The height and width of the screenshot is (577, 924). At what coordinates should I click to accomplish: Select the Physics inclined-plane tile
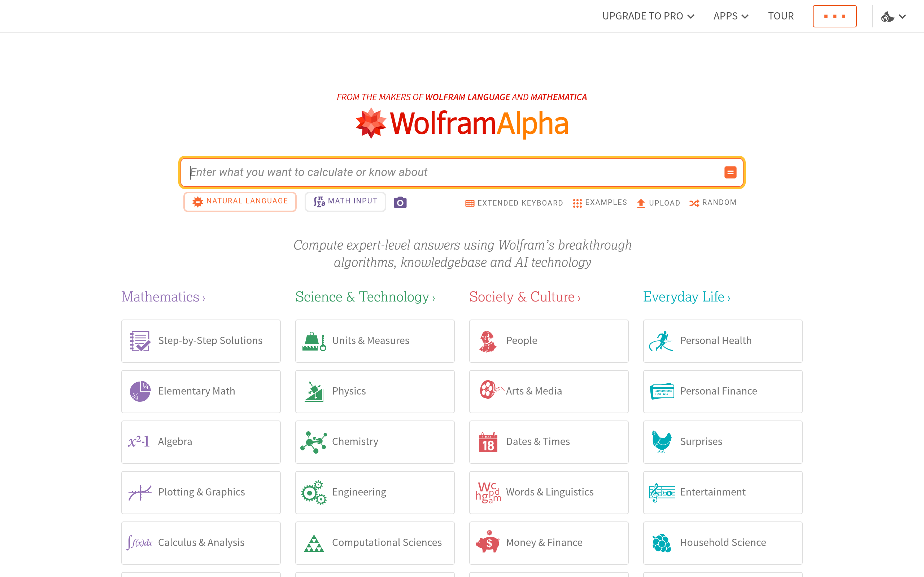click(x=375, y=391)
